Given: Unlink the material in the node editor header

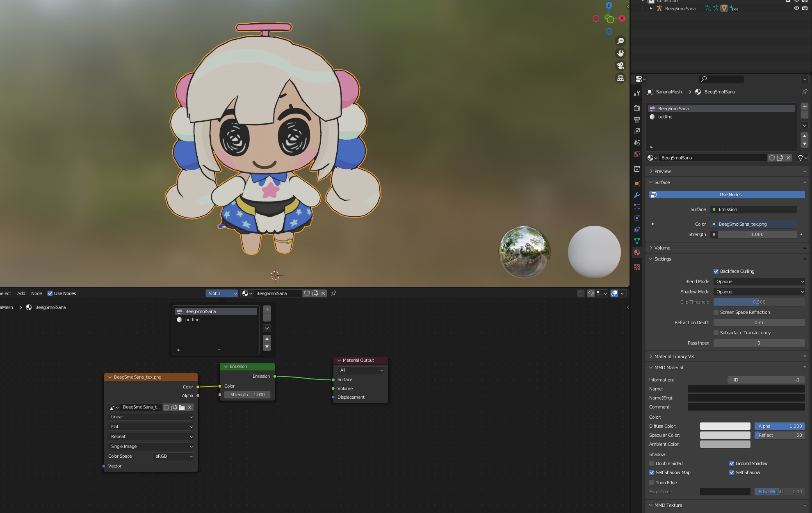Looking at the screenshot, I should 323,293.
